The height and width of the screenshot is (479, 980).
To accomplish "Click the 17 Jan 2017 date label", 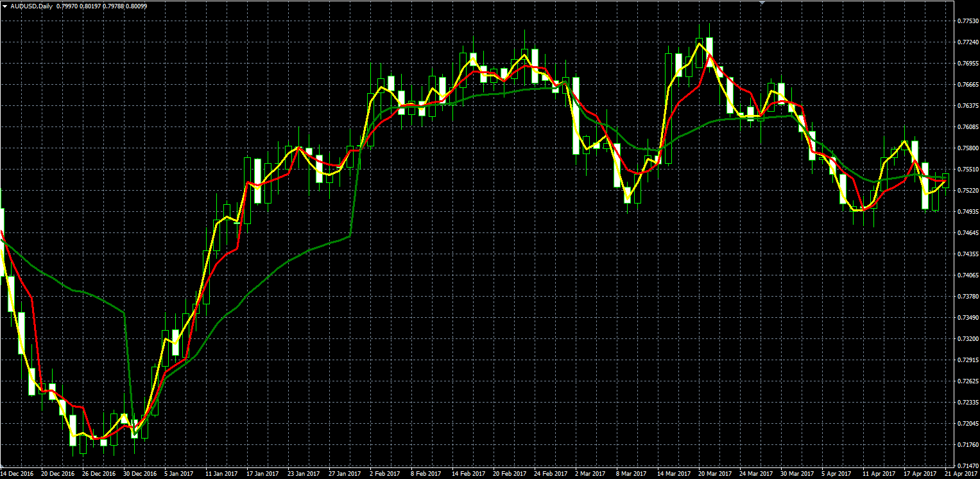I will click(262, 474).
